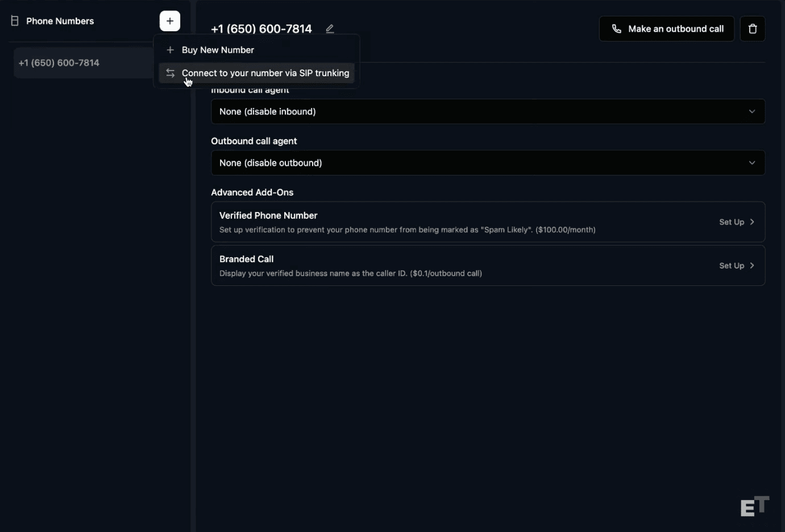Expand the Branded Call setup chevron
This screenshot has height=532, width=785.
751,265
